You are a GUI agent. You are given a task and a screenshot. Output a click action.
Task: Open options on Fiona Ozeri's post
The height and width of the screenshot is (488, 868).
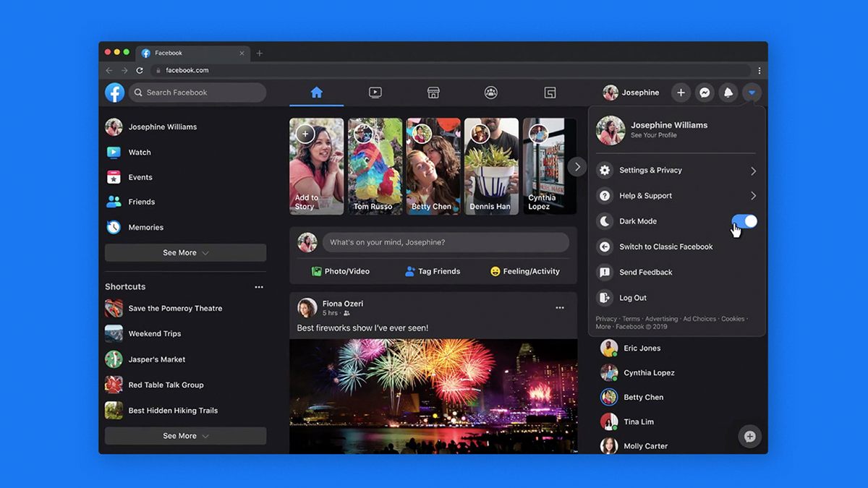pos(560,308)
